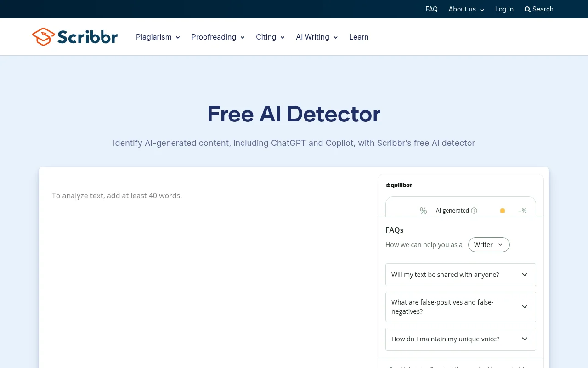The image size is (588, 368).
Task: Open the Citing dropdown menu
Action: click(270, 37)
